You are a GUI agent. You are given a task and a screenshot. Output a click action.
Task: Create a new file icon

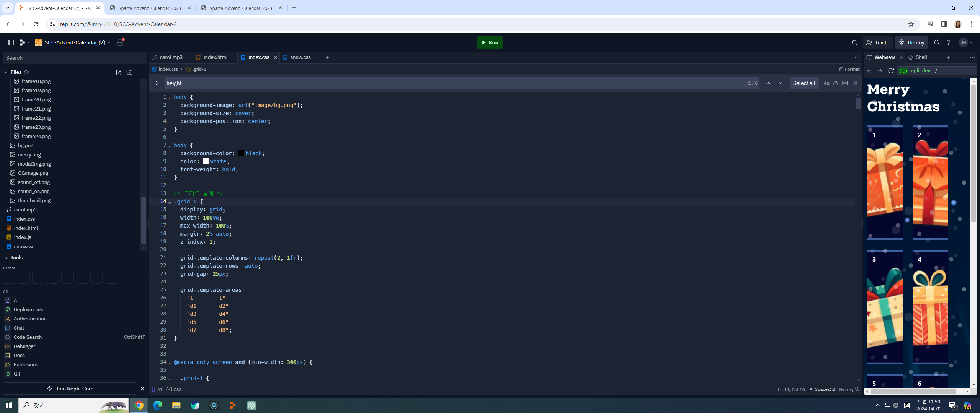pos(119,72)
